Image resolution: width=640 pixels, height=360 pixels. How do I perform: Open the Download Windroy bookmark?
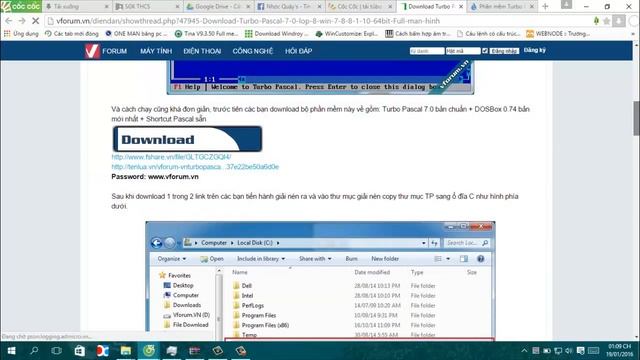276,34
